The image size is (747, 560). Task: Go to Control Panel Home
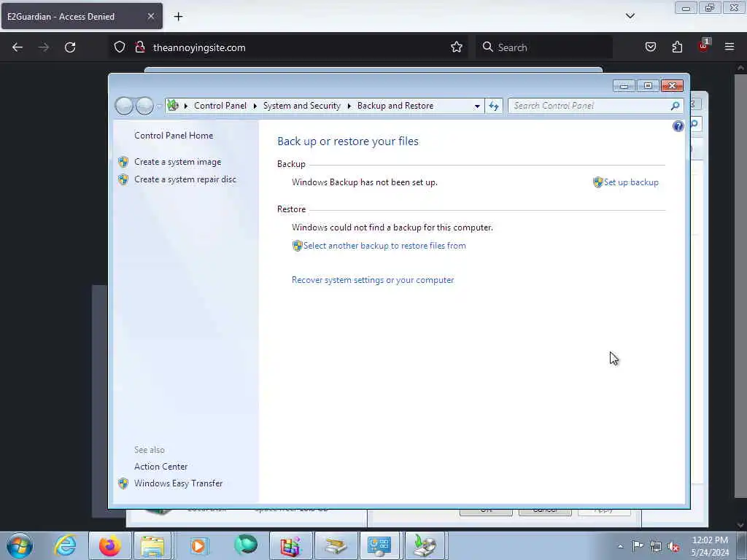pyautogui.click(x=174, y=136)
